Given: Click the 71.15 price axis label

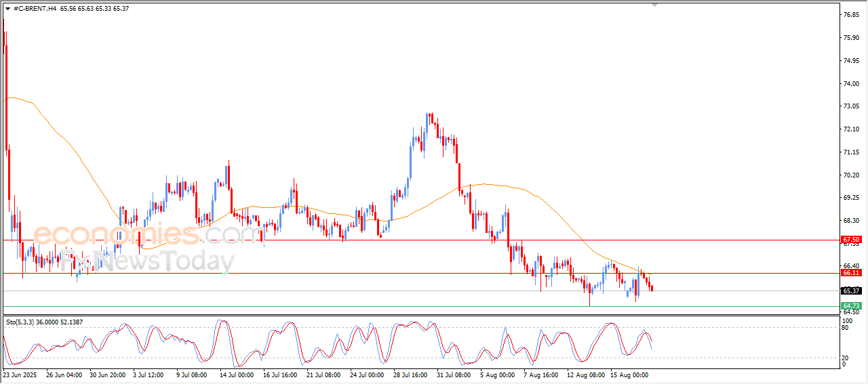Looking at the screenshot, I should click(x=851, y=152).
